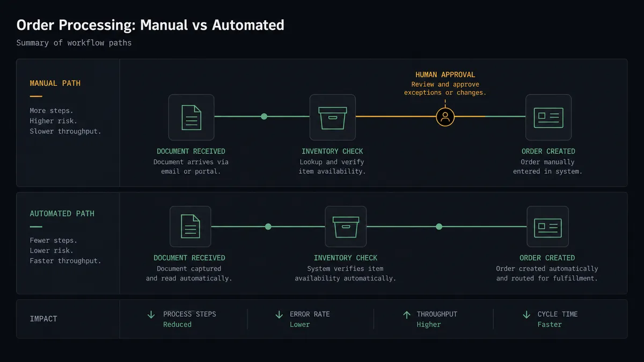This screenshot has width=644, height=362.
Task: Click Manual Path 'DOCUMENT RECEIVED' label
Action: (191, 151)
